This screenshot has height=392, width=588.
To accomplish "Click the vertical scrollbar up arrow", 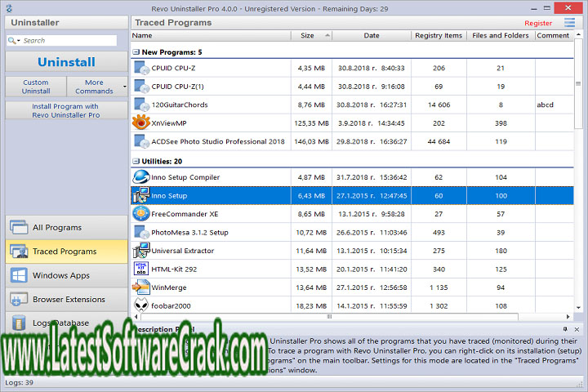I will pos(578,34).
